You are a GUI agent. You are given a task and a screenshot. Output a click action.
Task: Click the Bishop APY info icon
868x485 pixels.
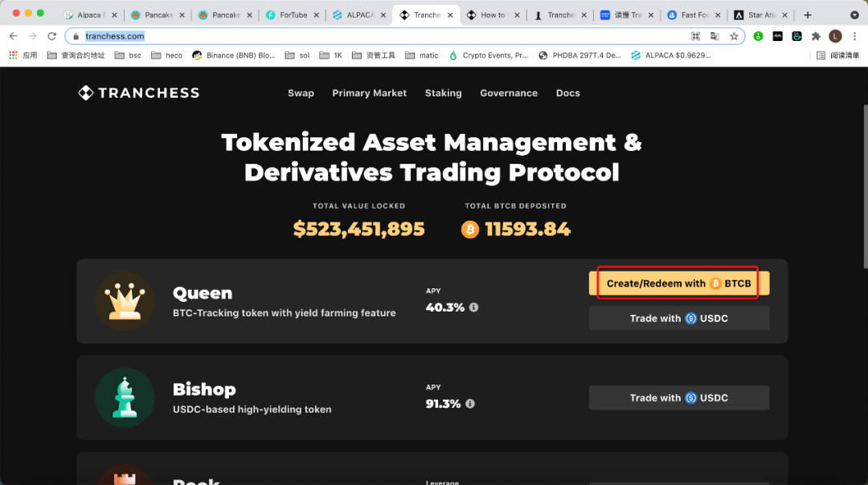[x=470, y=404]
